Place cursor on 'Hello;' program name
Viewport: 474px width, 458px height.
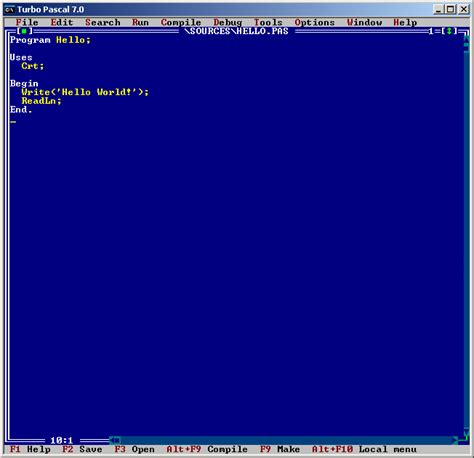(x=73, y=40)
